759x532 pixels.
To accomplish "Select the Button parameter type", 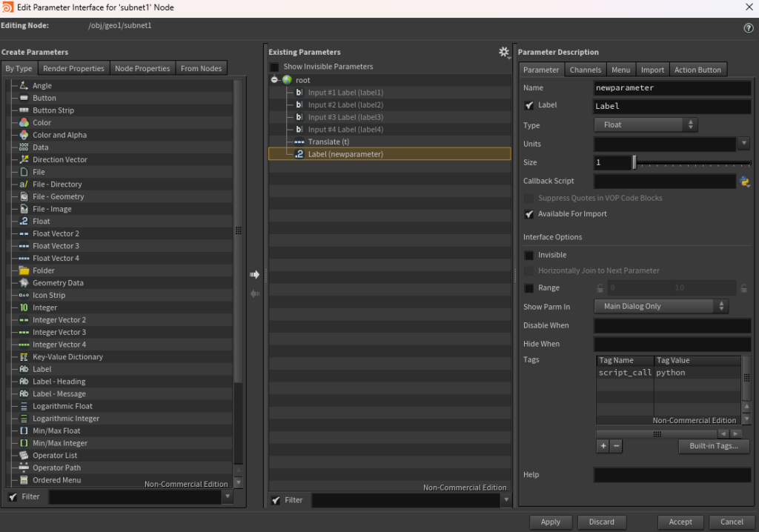I will click(x=44, y=97).
